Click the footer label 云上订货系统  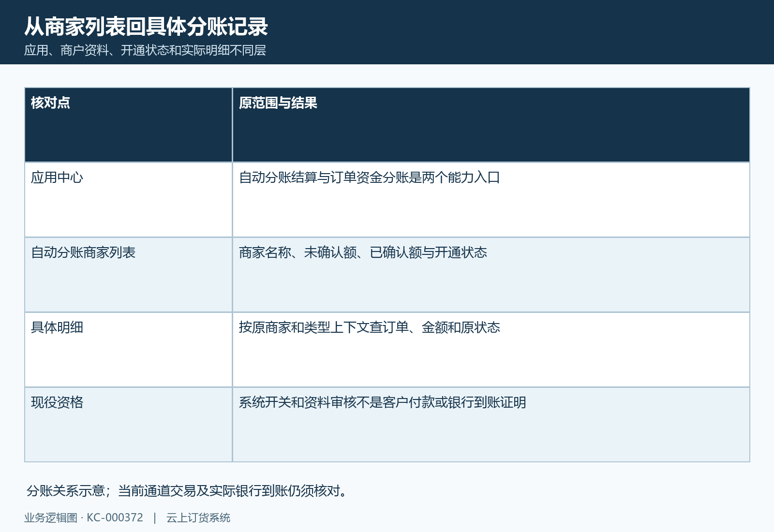[198, 517]
